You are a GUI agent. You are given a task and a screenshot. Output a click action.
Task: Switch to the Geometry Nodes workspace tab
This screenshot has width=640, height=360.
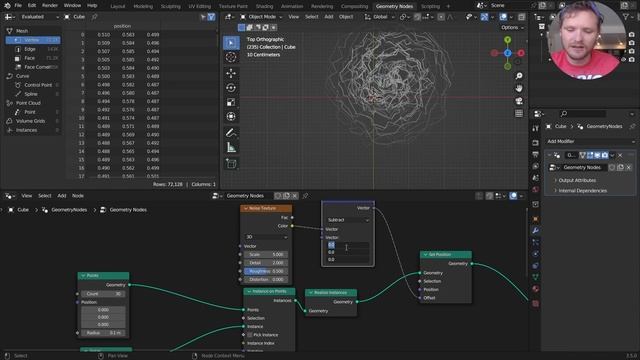point(394,6)
